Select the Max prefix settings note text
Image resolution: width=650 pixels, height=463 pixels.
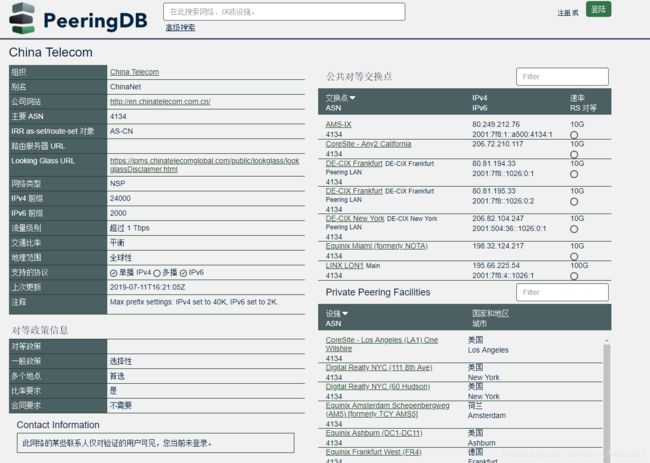(194, 302)
